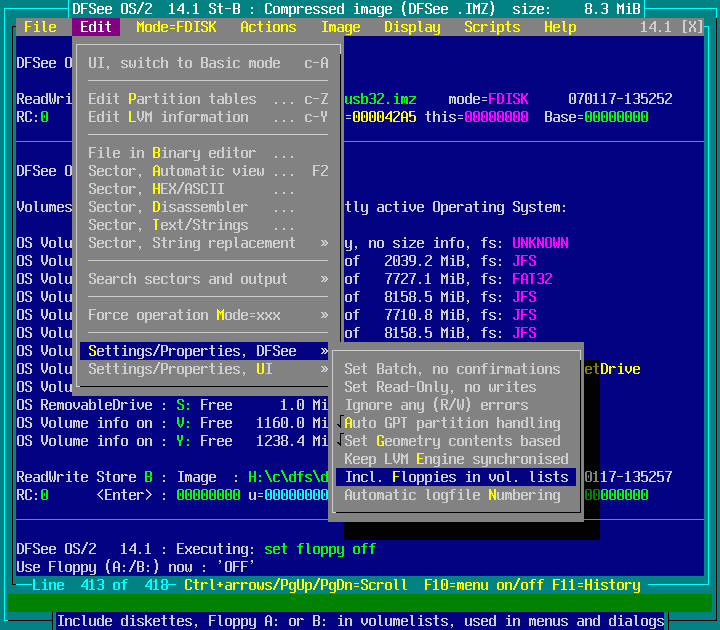Viewport: 720px width, 630px height.
Task: Click the F10=menu on/off hint
Action: 484,585
